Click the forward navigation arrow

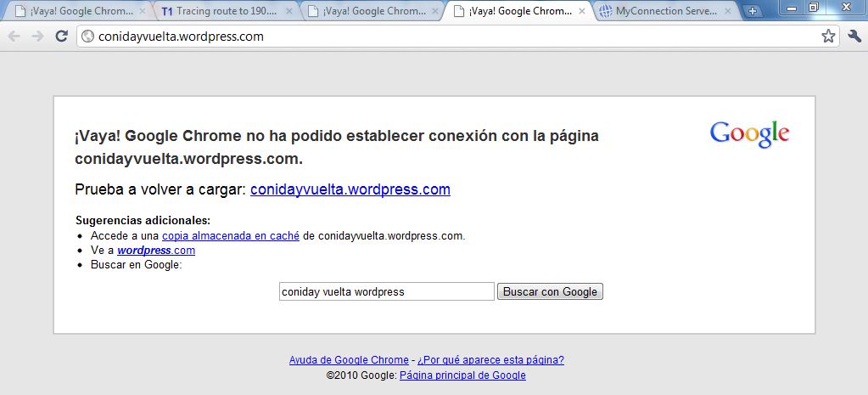(x=37, y=37)
